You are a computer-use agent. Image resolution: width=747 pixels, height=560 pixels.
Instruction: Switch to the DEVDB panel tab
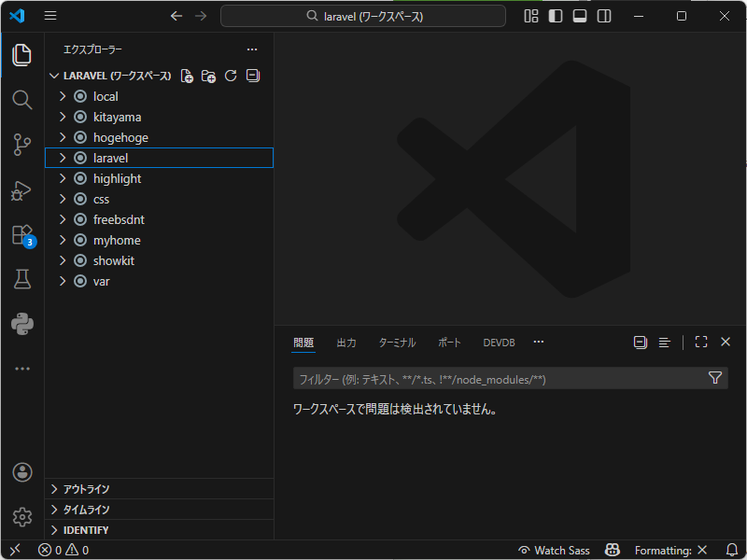499,343
